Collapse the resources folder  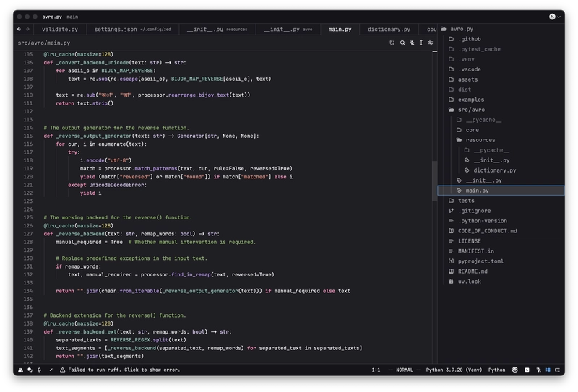pyautogui.click(x=501, y=140)
